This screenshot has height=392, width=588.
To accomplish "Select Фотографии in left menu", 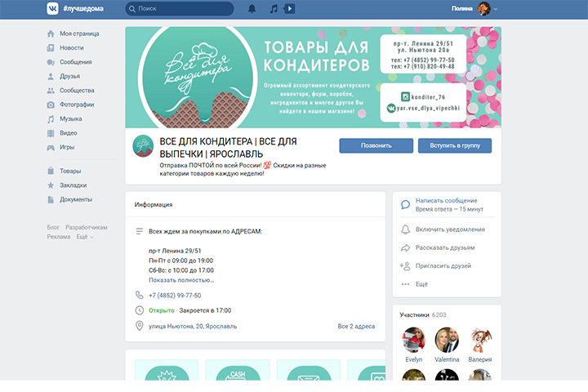I will coord(77,105).
